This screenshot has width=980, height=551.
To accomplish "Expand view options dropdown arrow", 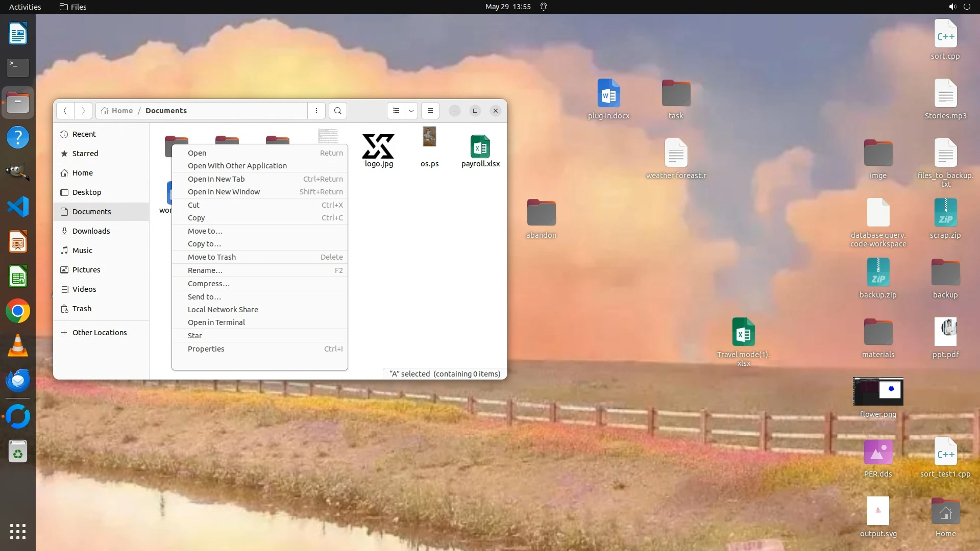I will [x=411, y=111].
